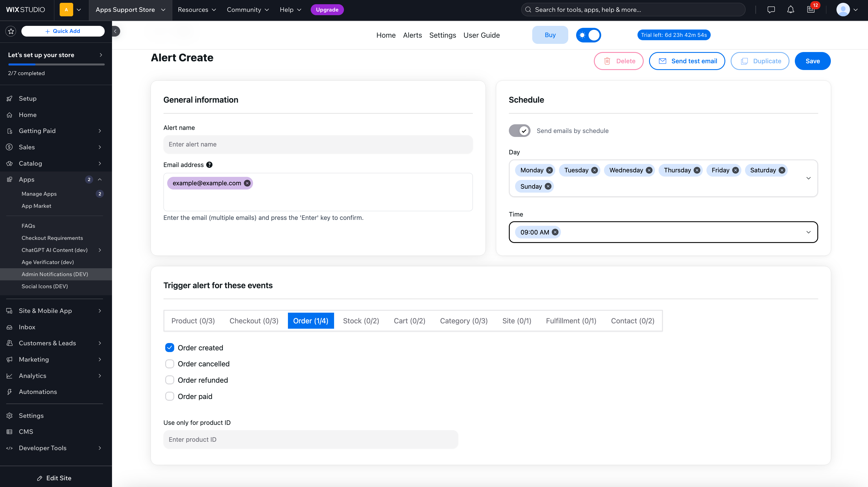Remove Monday from the Day selection
Image resolution: width=868 pixels, height=487 pixels.
[x=549, y=170]
